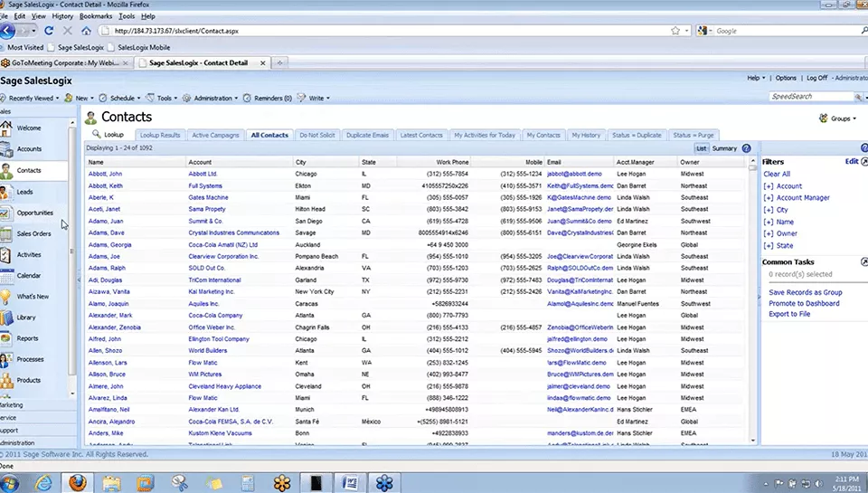868x493 pixels.
Task: Click Clear All filters link
Action: click(x=777, y=174)
